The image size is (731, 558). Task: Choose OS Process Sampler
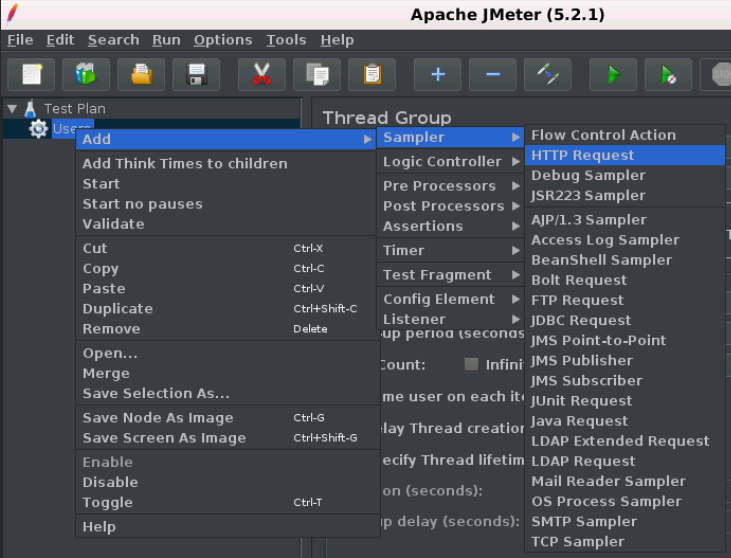[625, 500]
